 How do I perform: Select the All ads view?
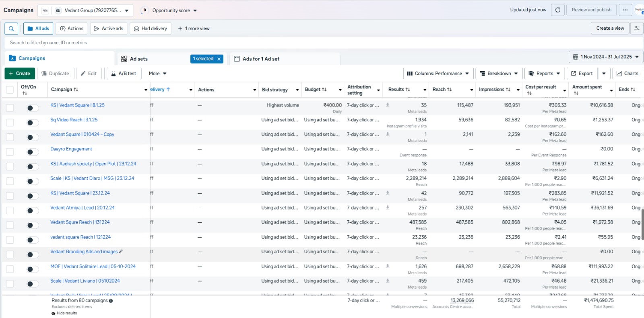38,29
